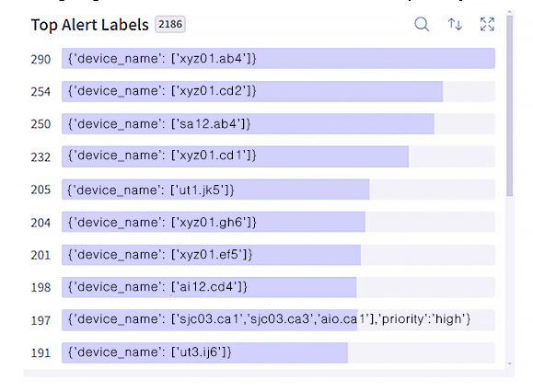The image size is (533, 392).
Task: Click the 2186 count badge
Action: click(x=170, y=25)
